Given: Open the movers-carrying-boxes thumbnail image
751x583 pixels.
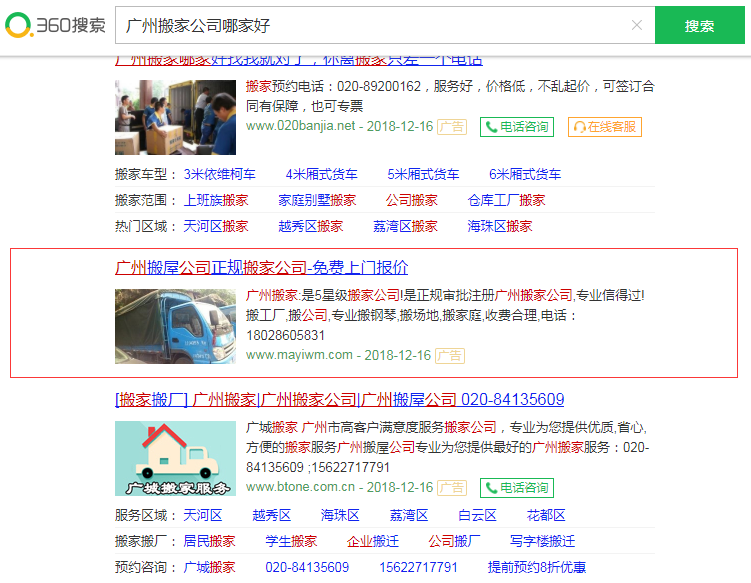Looking at the screenshot, I should (x=175, y=117).
